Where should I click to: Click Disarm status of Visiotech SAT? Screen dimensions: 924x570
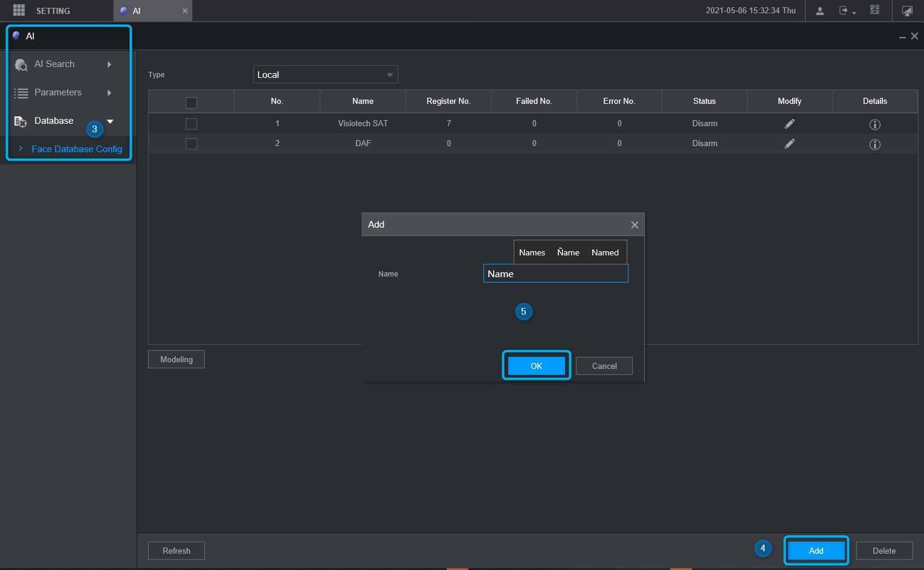click(705, 123)
